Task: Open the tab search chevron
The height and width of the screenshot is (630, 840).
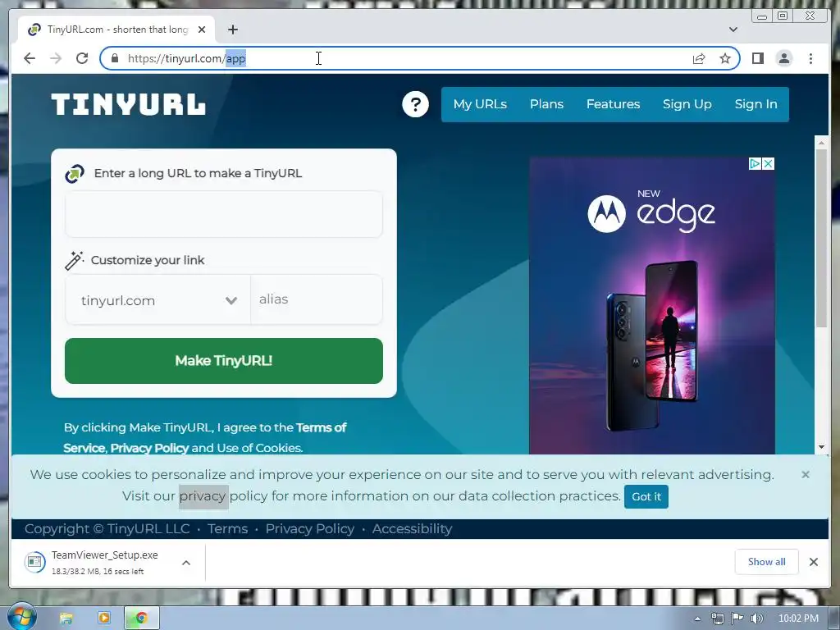Action: coord(733,30)
